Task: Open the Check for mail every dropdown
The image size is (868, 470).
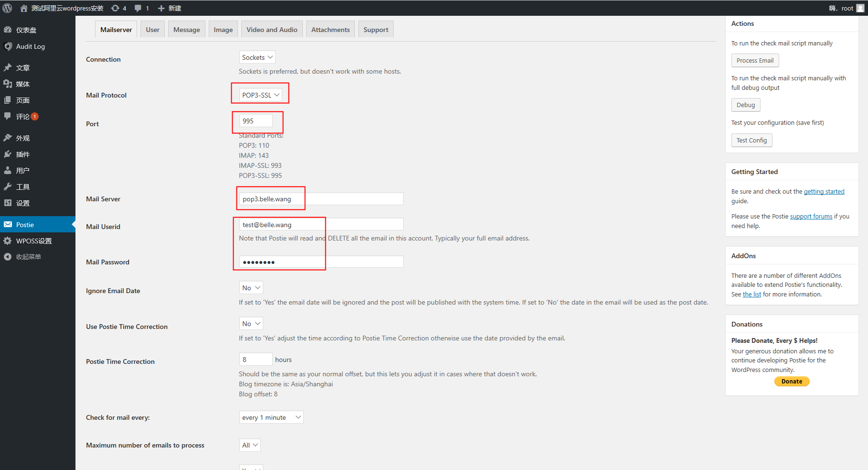Action: [271, 417]
